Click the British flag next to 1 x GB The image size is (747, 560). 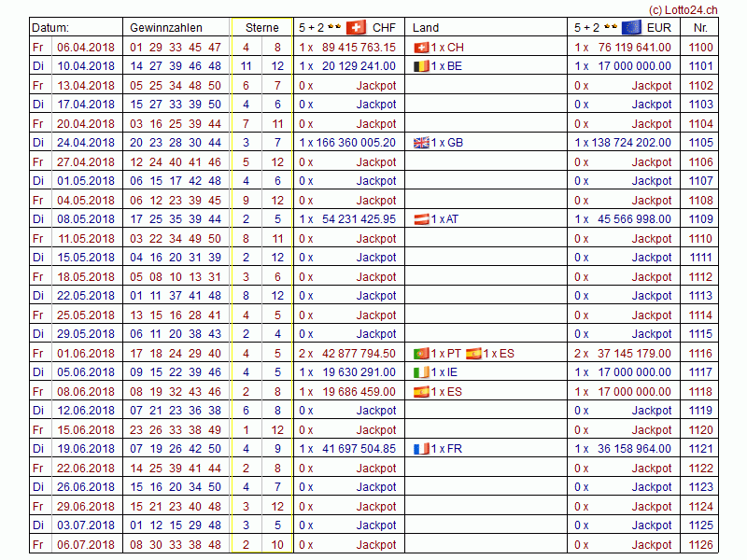coord(420,143)
